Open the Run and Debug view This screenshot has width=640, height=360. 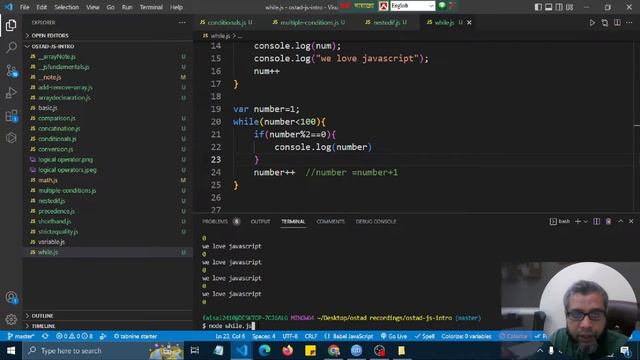pyautogui.click(x=11, y=93)
